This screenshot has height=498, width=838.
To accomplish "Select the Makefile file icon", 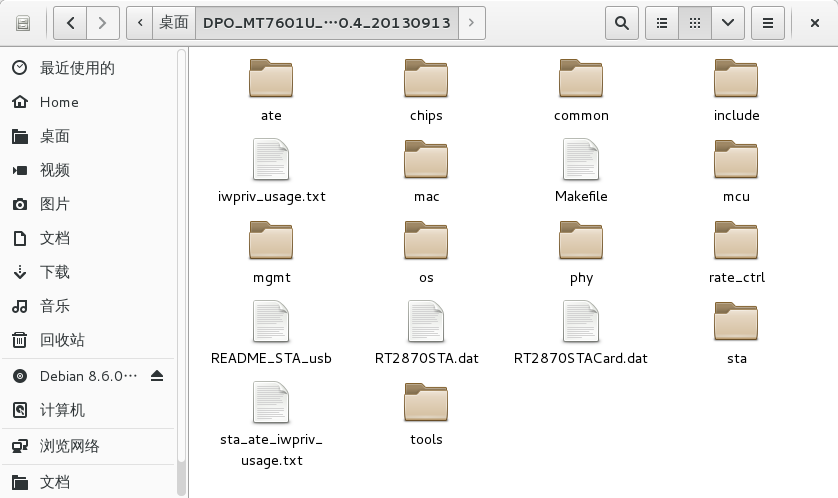I will (x=581, y=159).
